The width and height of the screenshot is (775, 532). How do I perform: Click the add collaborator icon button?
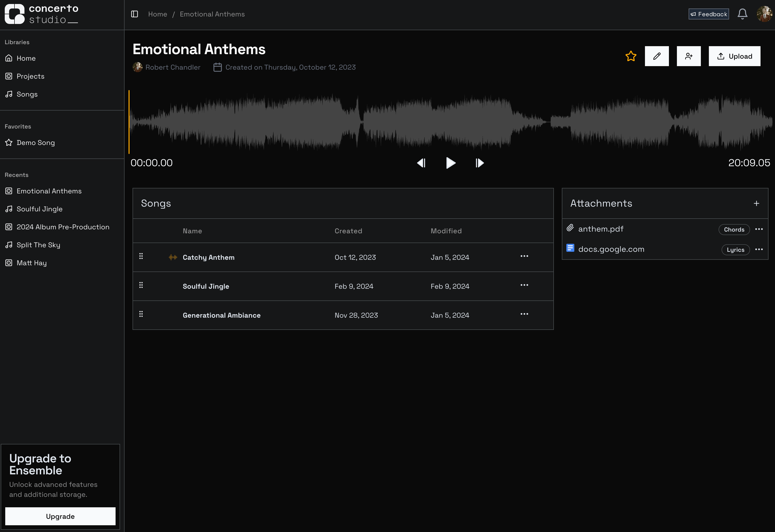[x=689, y=56]
